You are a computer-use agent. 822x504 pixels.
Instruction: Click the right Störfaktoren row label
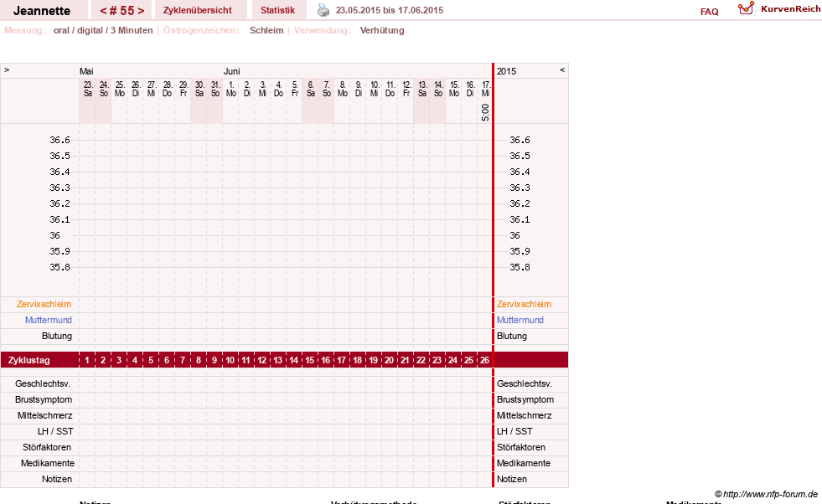click(521, 447)
